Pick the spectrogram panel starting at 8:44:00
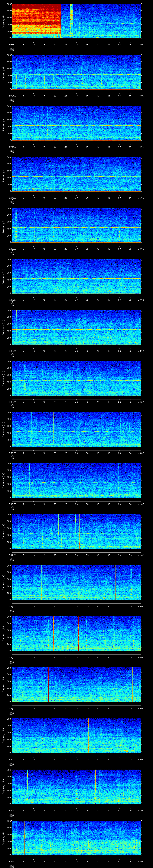 pyautogui.click(x=76, y=685)
